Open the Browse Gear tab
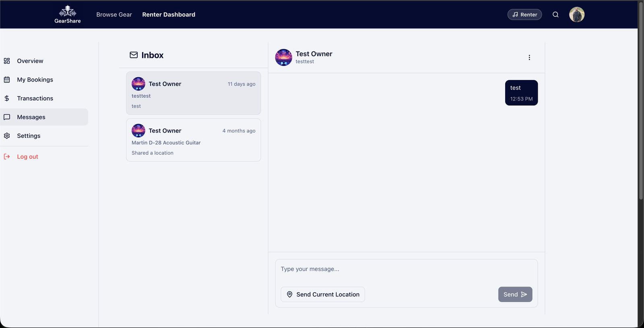The image size is (644, 328). 114,14
